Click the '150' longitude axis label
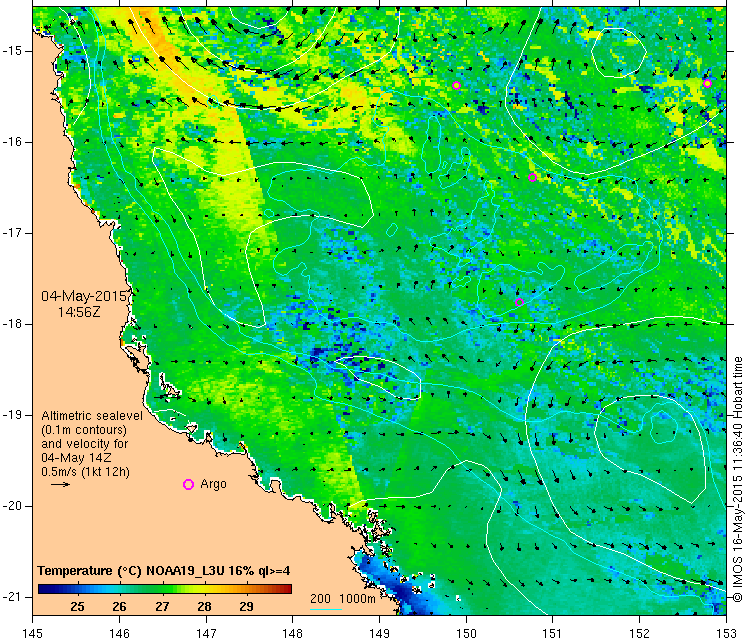This screenshot has height=640, width=750. point(466,633)
